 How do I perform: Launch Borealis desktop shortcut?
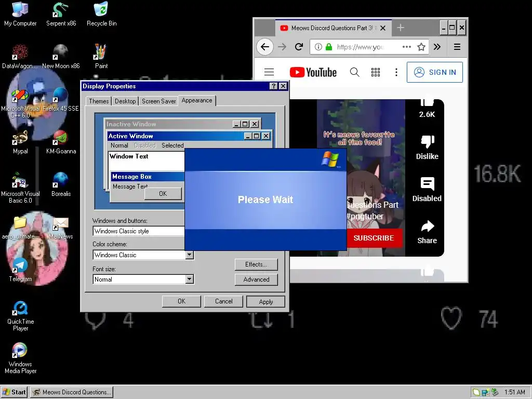(61, 184)
